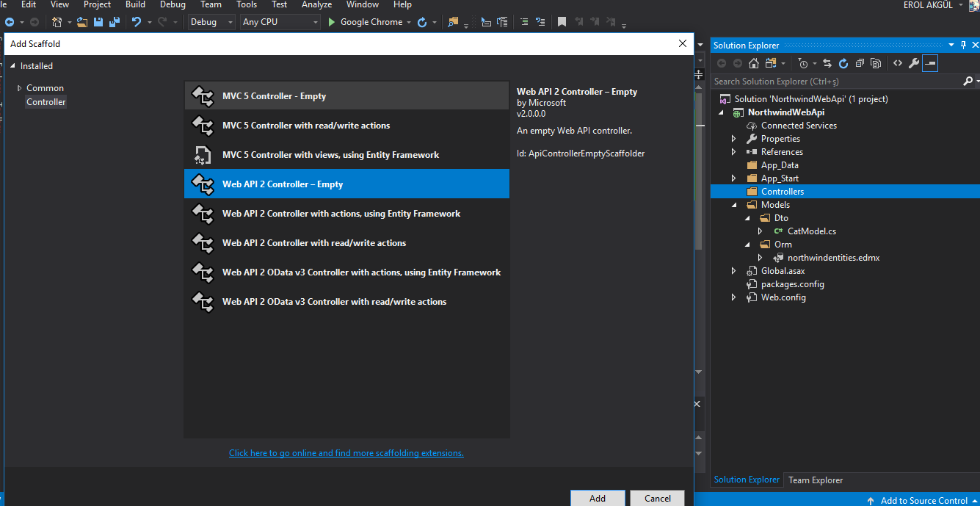Open the Analyze menu

[316, 4]
